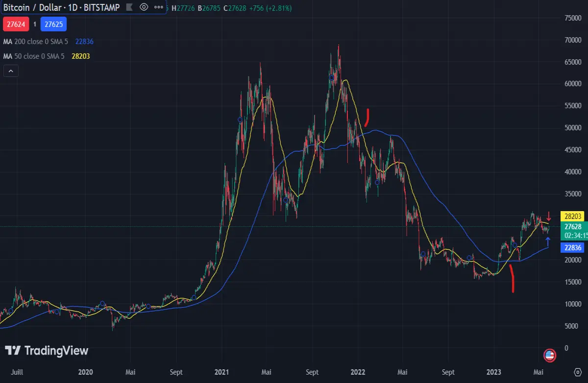Click the blue buy price 27625 button
Image resolution: width=588 pixels, height=383 pixels.
[x=54, y=24]
